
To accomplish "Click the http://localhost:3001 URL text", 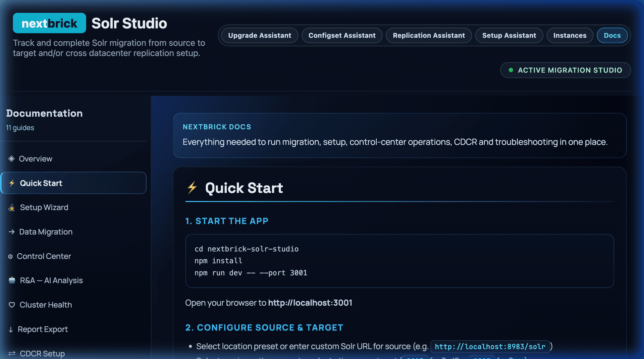I will click(x=310, y=303).
